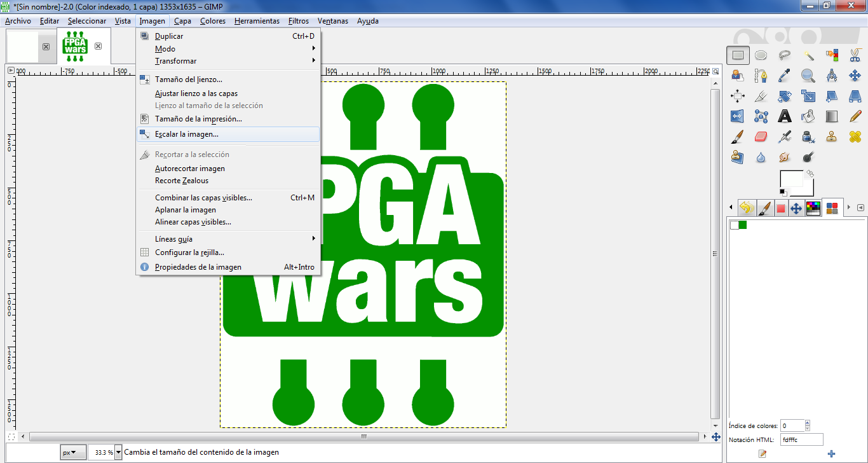Click the foreground color swatch

pos(792,177)
